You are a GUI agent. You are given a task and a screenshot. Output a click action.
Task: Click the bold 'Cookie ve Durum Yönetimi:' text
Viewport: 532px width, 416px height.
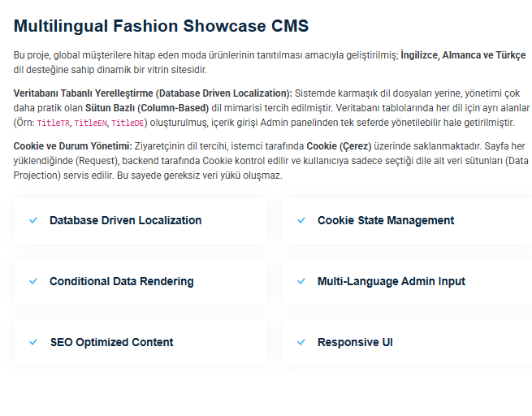pyautogui.click(x=72, y=146)
